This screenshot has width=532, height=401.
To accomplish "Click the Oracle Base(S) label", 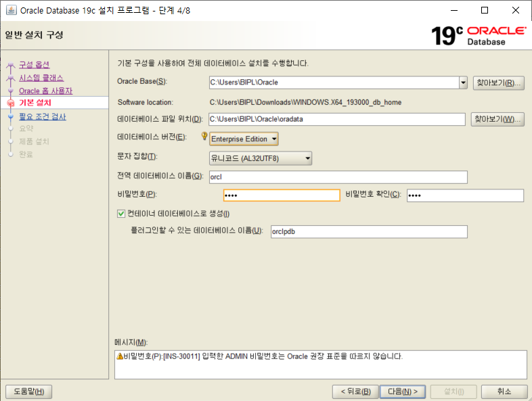I will tap(142, 81).
